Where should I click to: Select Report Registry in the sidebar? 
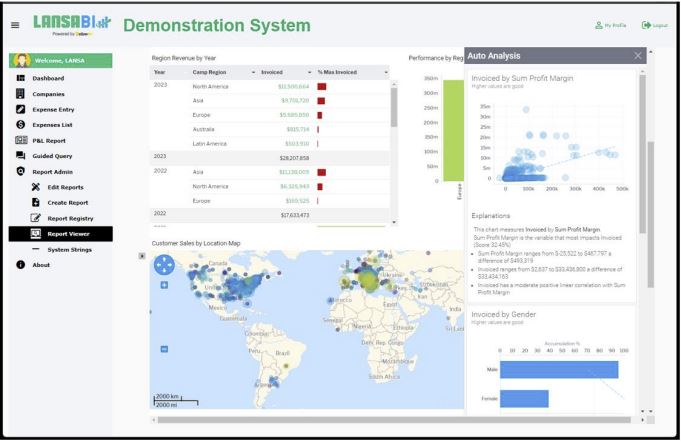coord(70,218)
